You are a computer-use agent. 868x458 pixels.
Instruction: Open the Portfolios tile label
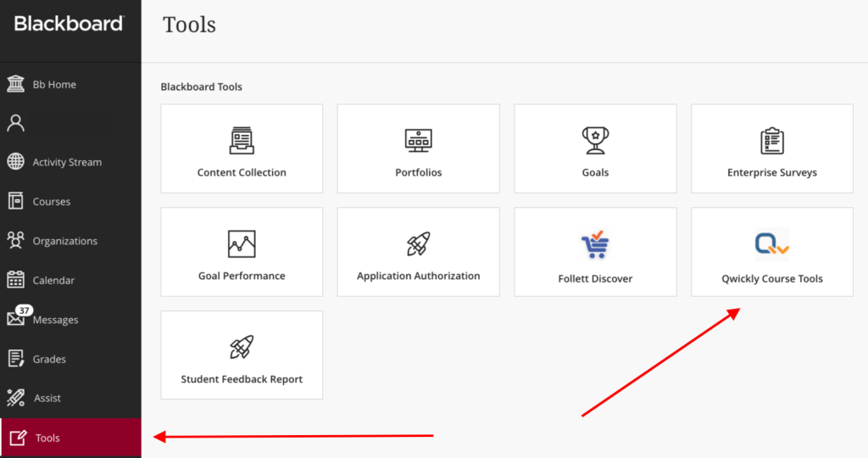[x=419, y=172]
